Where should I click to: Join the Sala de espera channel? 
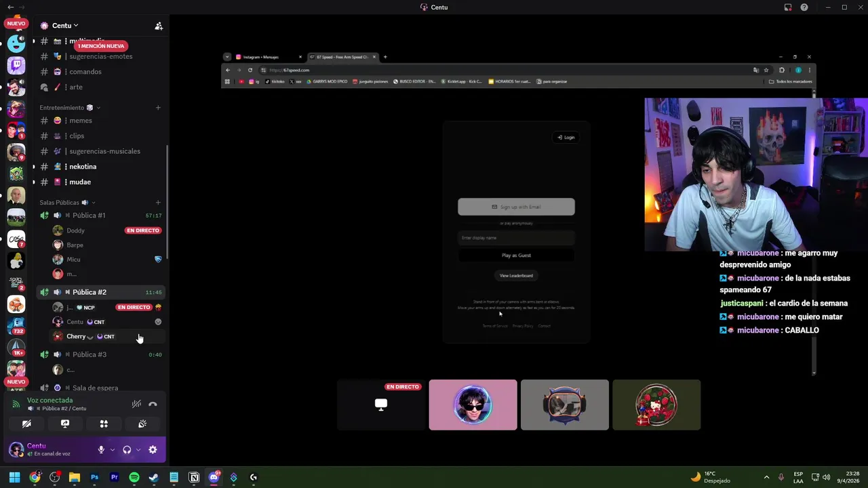[x=100, y=388]
